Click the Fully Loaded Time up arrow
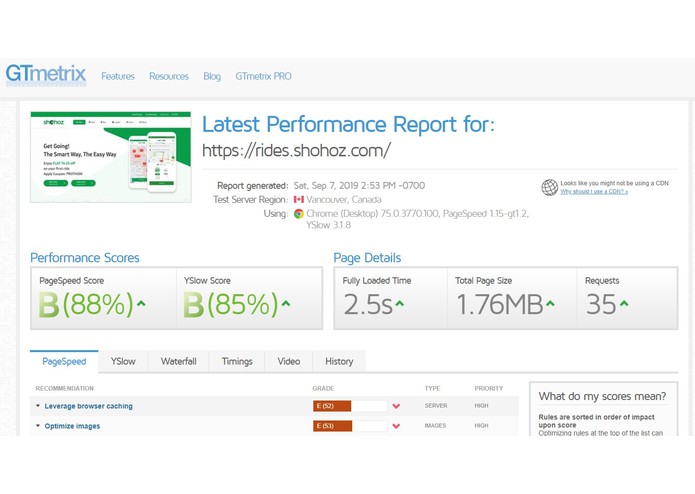This screenshot has height=494, width=695. (399, 303)
